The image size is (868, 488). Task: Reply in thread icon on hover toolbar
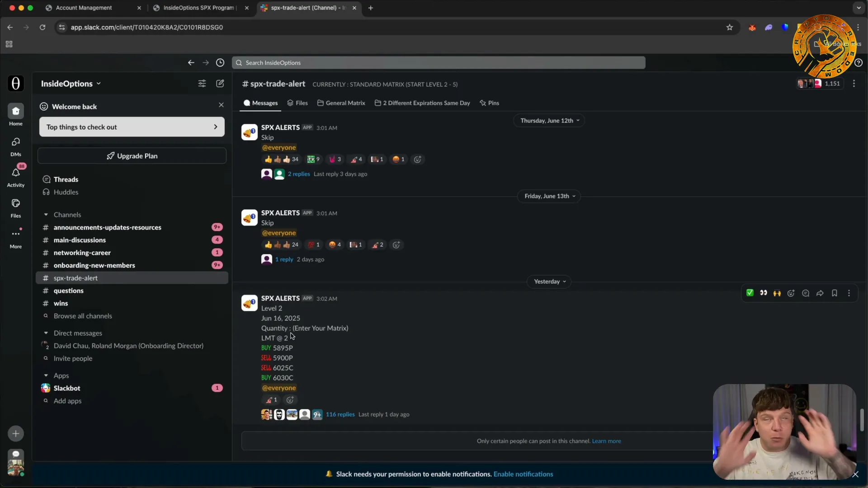click(806, 293)
